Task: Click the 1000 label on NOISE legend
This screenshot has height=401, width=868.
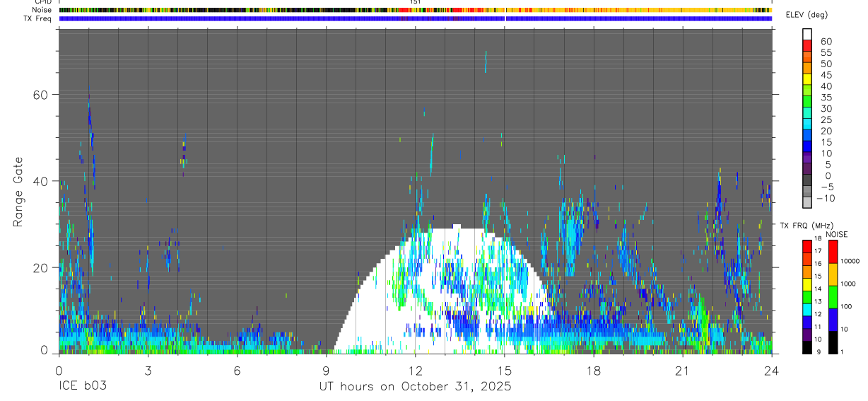Action: click(x=849, y=284)
